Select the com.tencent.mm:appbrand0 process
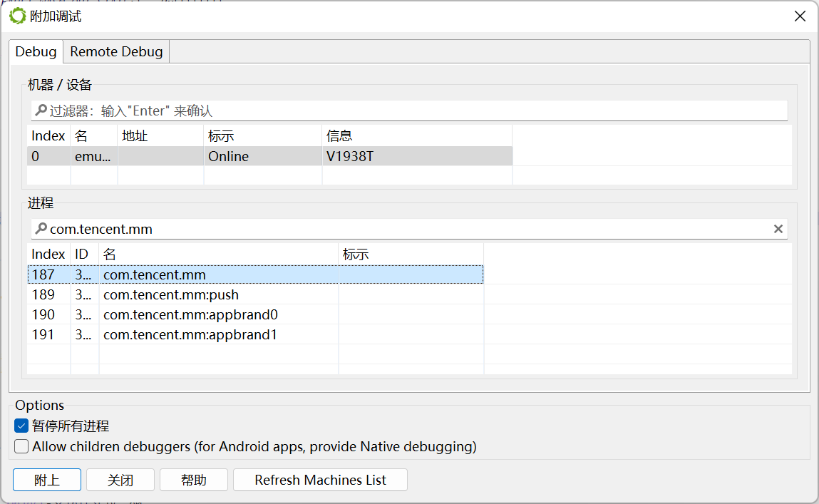Viewport: 819px width, 504px height. click(x=255, y=314)
